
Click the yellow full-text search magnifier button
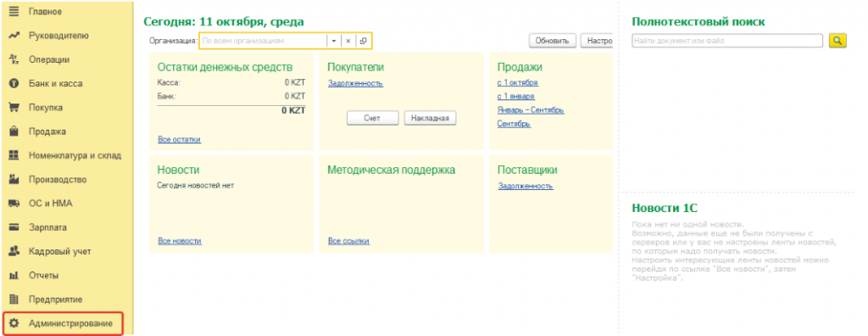click(x=837, y=41)
